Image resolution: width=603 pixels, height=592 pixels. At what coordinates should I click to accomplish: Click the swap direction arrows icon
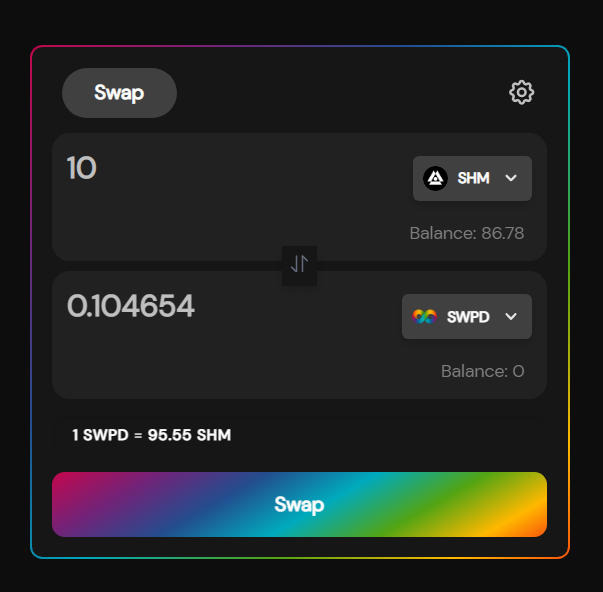tap(299, 265)
